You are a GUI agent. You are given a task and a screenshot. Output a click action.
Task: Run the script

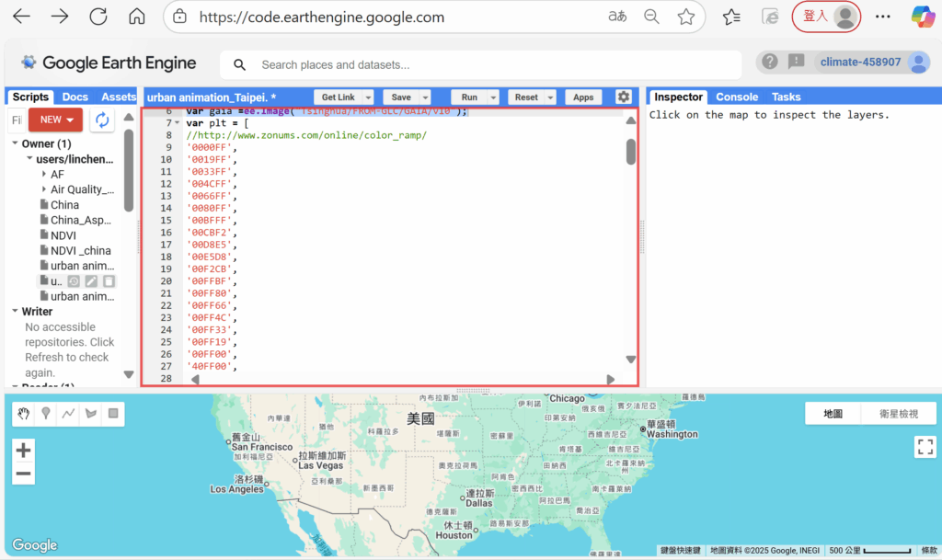pos(469,97)
